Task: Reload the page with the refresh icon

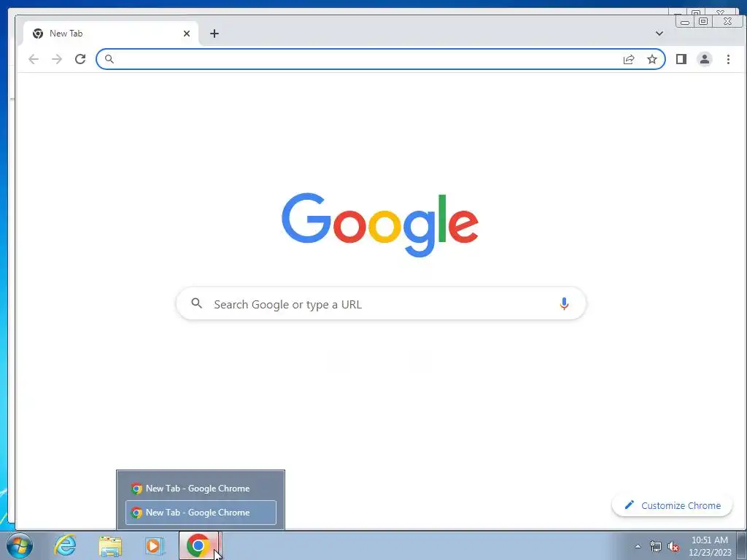Action: click(80, 59)
